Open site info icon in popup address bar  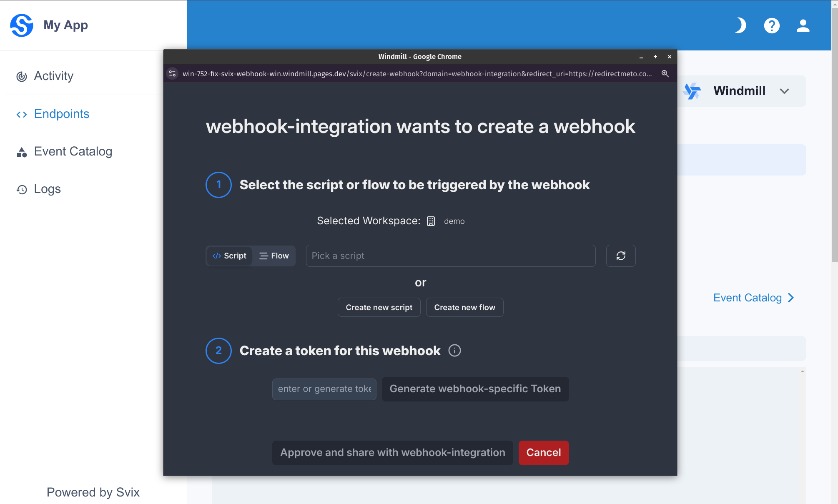coord(172,74)
